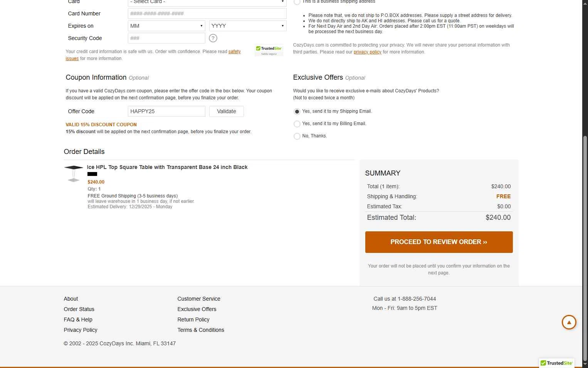Click the Security Code input field

pos(166,38)
